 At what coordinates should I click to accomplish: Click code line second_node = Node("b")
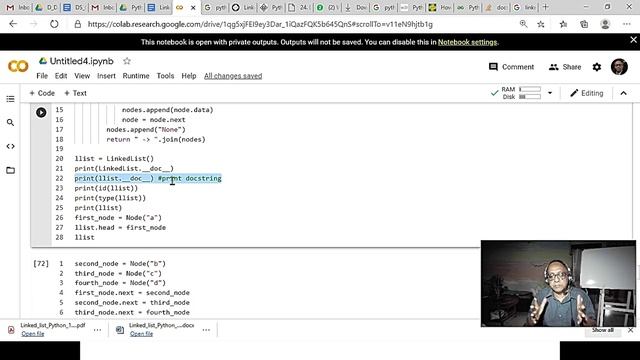pyautogui.click(x=120, y=264)
